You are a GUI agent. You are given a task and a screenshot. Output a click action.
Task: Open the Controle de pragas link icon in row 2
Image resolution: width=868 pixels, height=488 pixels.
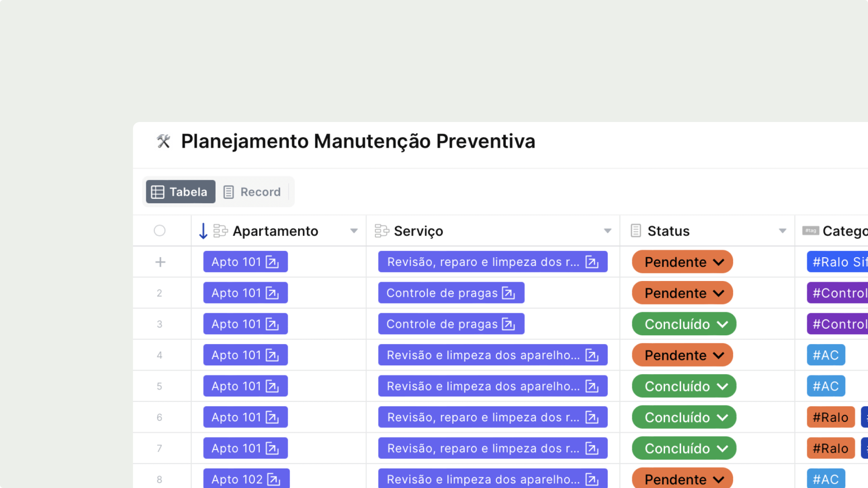pos(509,293)
